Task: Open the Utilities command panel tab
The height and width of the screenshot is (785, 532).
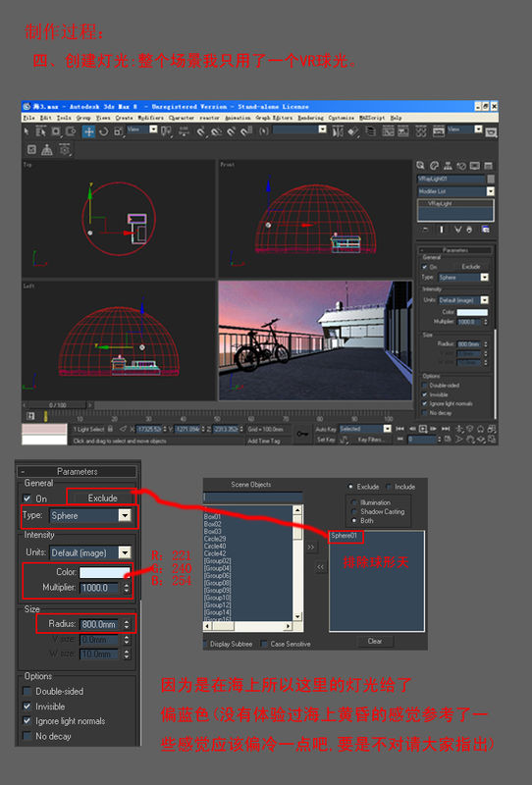Action: [x=488, y=166]
